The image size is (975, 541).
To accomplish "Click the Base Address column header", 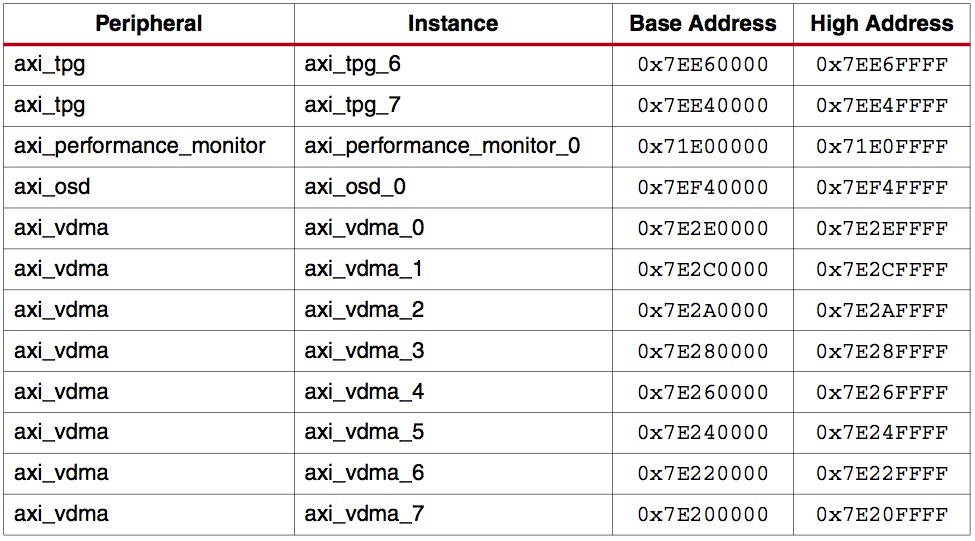I will pos(703,24).
